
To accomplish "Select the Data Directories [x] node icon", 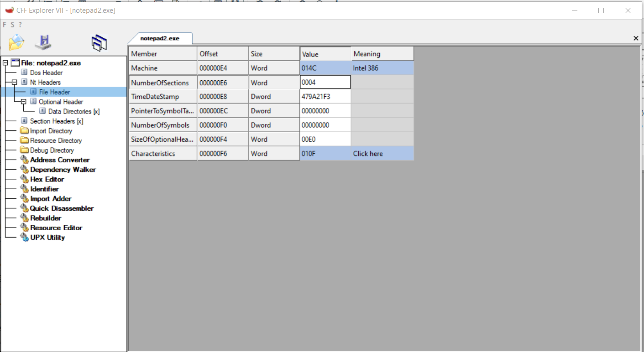I will pyautogui.click(x=43, y=111).
